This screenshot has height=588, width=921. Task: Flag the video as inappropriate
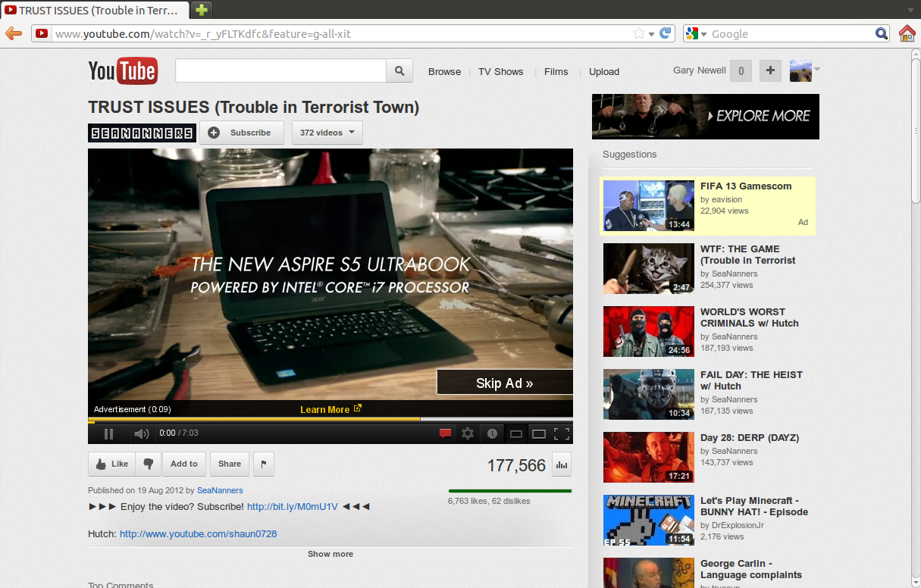pyautogui.click(x=263, y=464)
